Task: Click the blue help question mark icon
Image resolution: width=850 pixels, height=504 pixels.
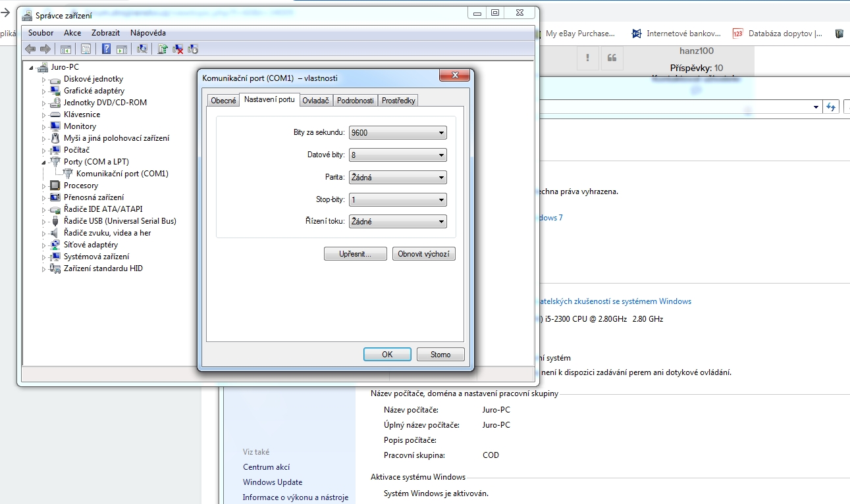Action: click(x=106, y=49)
